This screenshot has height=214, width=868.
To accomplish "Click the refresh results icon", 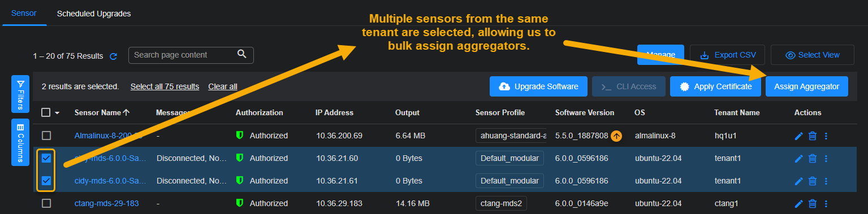I will tap(113, 56).
